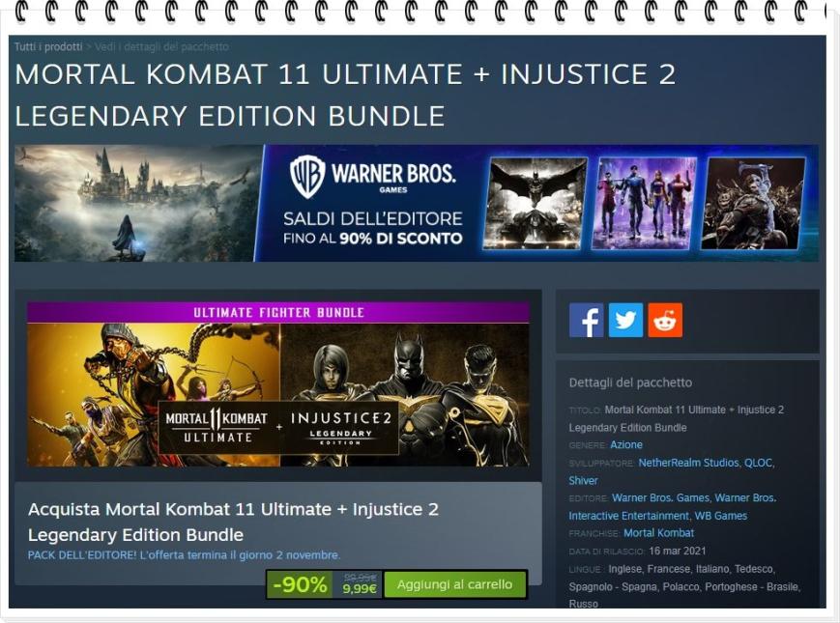Open Mortal Kombat franchise link
This screenshot has width=840, height=623.
(x=658, y=533)
